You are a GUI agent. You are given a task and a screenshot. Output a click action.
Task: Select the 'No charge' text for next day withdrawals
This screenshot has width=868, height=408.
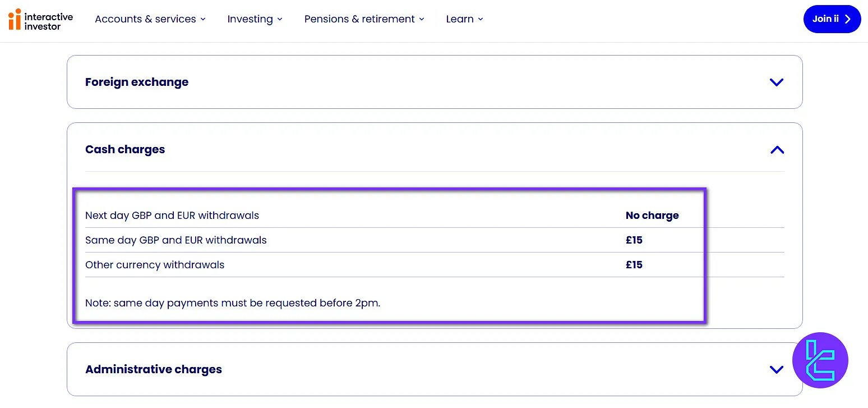(x=652, y=215)
